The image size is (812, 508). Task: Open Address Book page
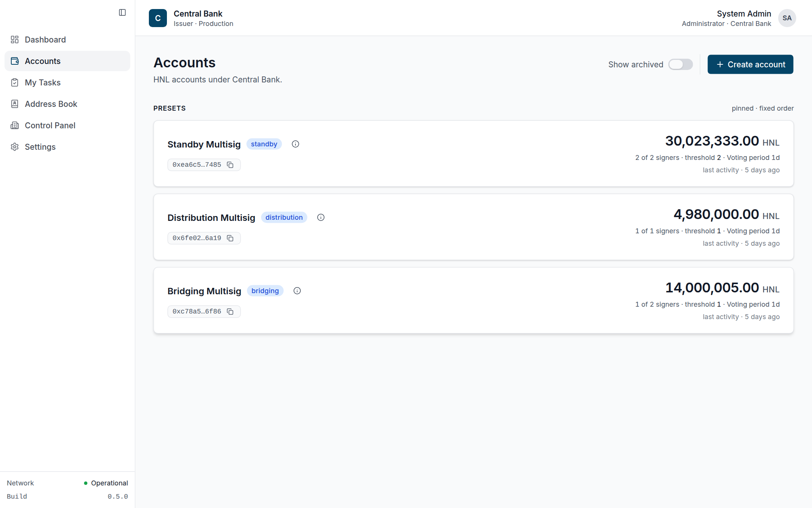(x=67, y=104)
